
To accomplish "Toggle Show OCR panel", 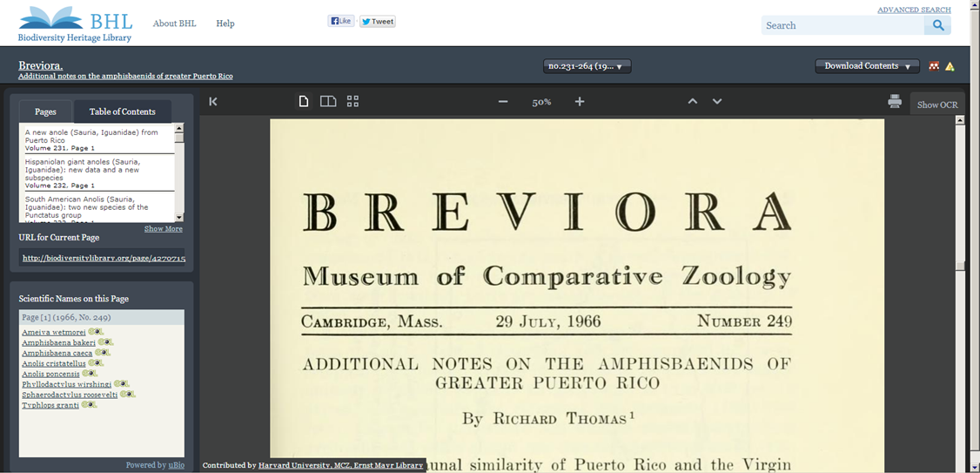I will 937,105.
